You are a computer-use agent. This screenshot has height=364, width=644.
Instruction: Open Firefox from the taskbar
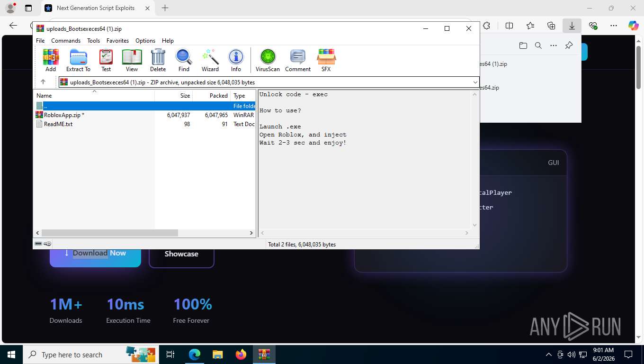tap(241, 355)
